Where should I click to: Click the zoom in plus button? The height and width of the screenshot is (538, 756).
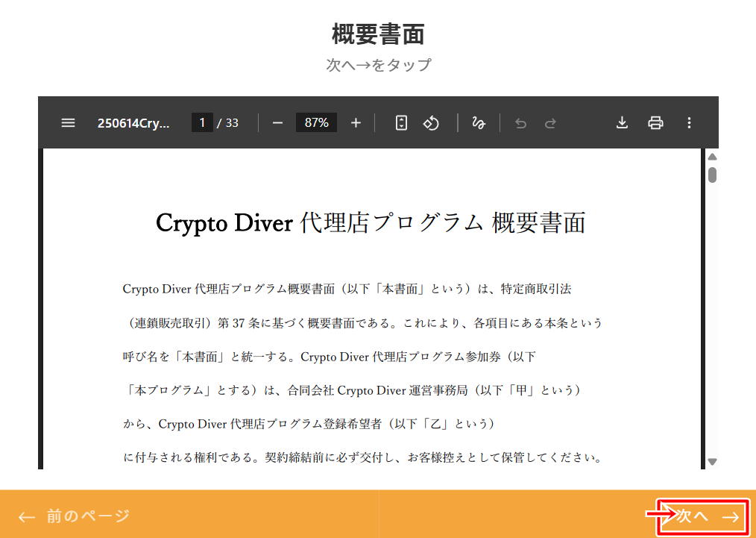tap(356, 123)
